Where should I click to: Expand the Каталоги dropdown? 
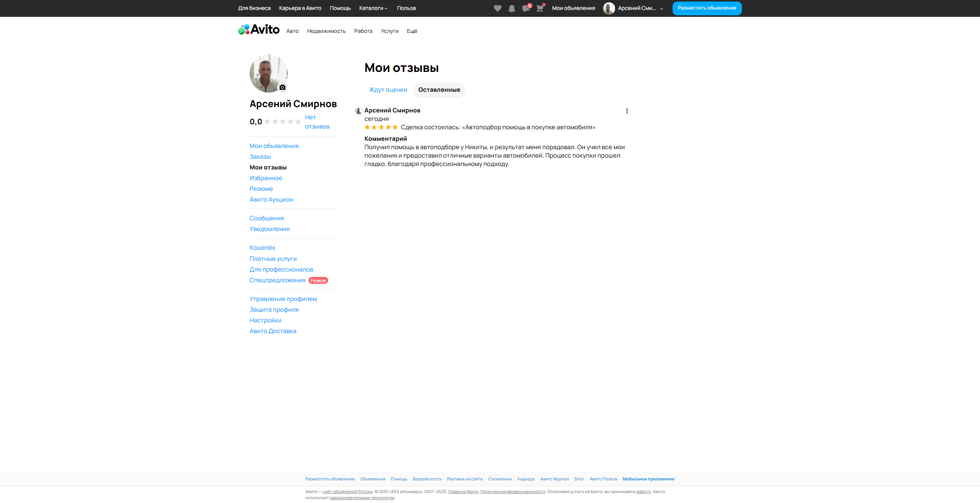[x=373, y=8]
